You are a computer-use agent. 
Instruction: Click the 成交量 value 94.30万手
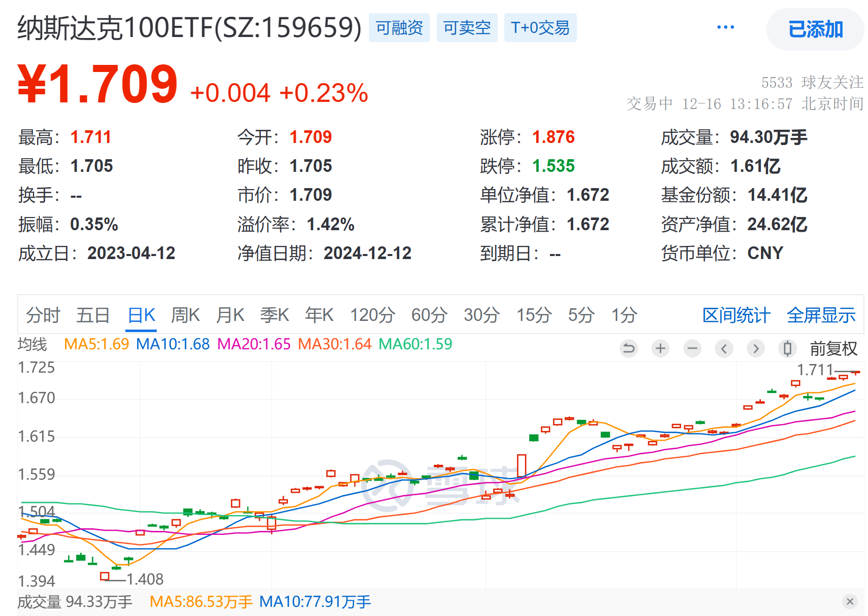click(x=769, y=137)
